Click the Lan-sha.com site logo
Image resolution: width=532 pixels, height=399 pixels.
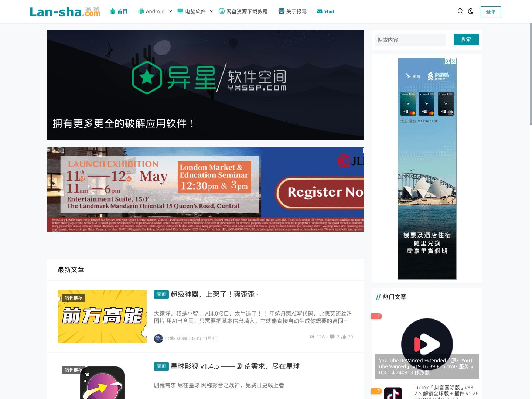pyautogui.click(x=65, y=11)
